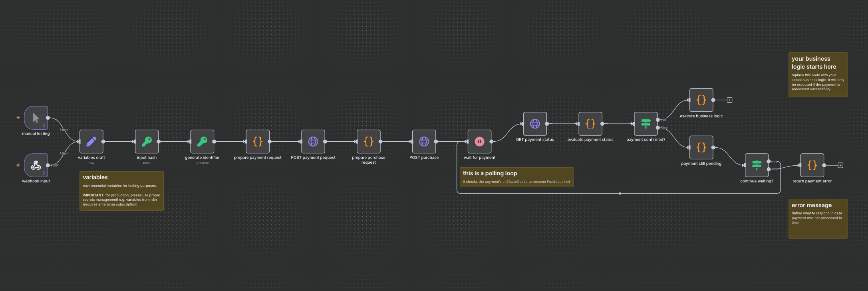
Task: Open the return payment error code node
Action: (812, 165)
